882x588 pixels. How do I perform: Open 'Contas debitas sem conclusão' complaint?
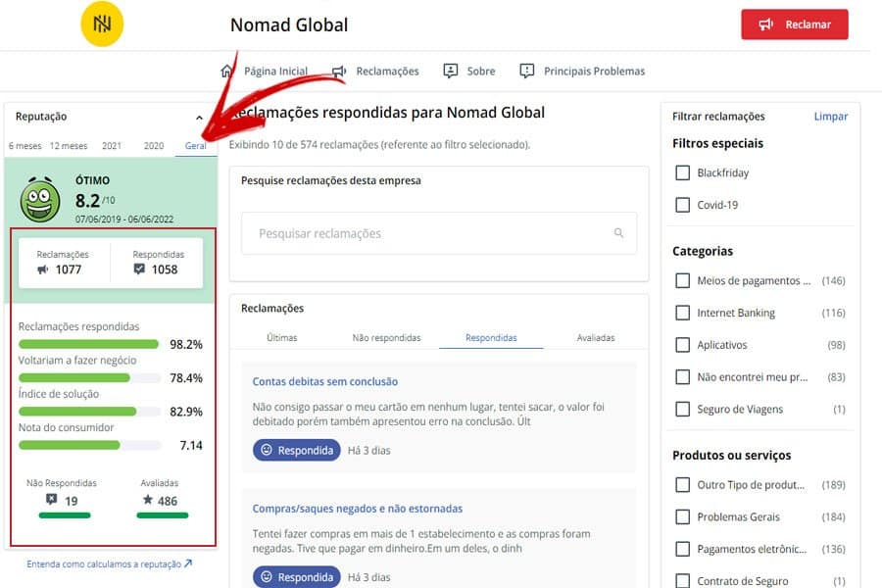coord(324,381)
